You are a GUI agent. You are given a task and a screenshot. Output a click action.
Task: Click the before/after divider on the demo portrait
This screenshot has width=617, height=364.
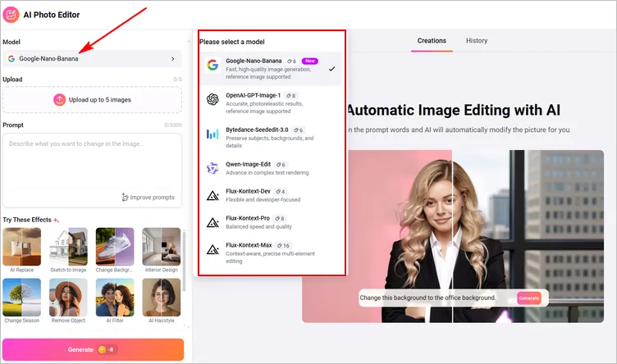[452, 236]
